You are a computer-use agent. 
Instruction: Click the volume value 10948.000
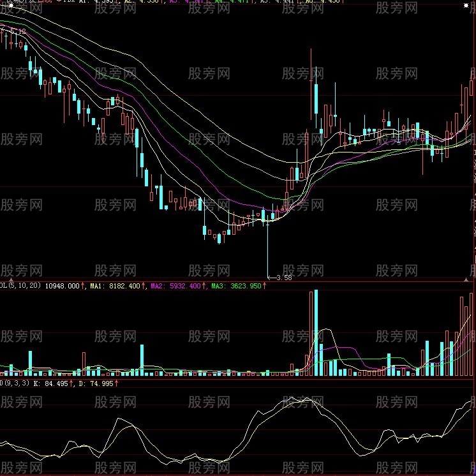(x=63, y=286)
